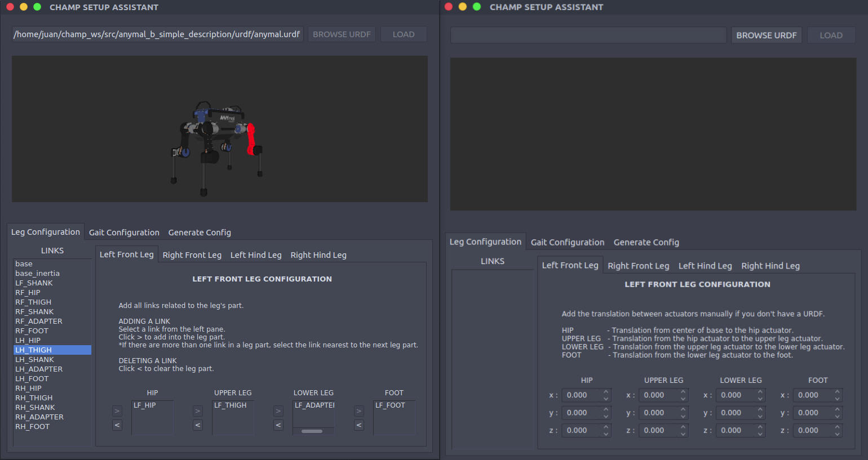Screen dimensions: 868x460
Task: Decrease the FOOT z translation value
Action: point(837,434)
